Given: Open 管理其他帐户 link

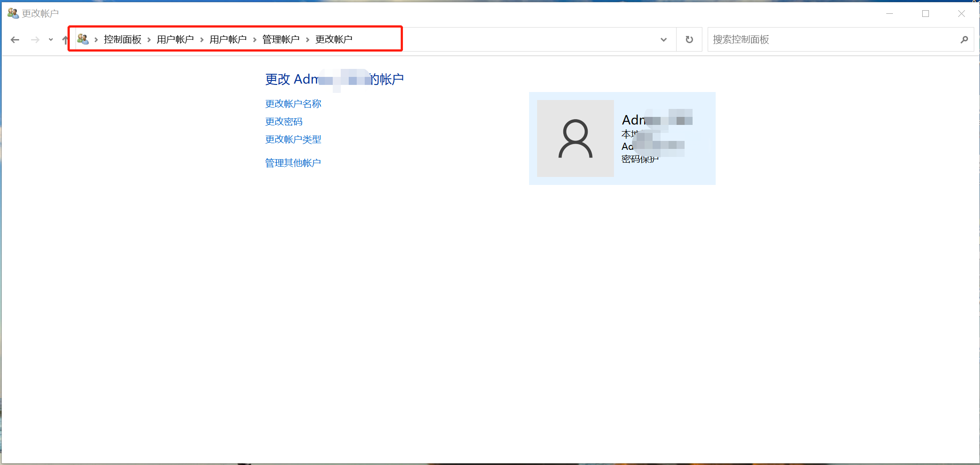Looking at the screenshot, I should click(x=293, y=163).
